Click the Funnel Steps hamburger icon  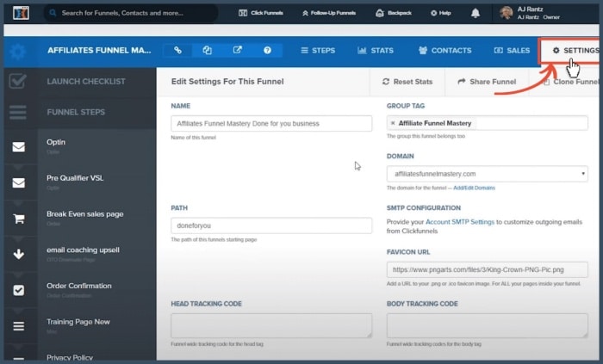[18, 112]
